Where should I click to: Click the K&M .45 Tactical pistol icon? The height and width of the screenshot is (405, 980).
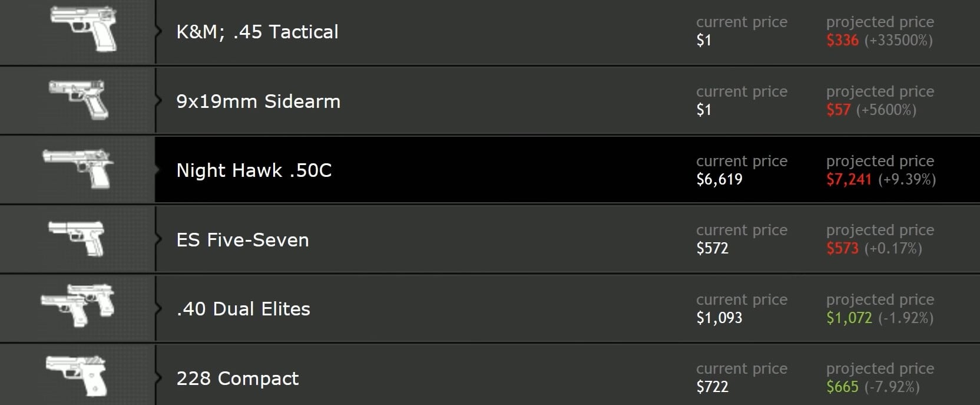pos(83,28)
